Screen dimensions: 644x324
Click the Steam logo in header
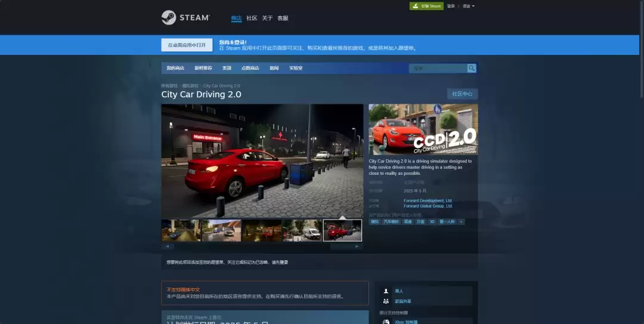[185, 18]
